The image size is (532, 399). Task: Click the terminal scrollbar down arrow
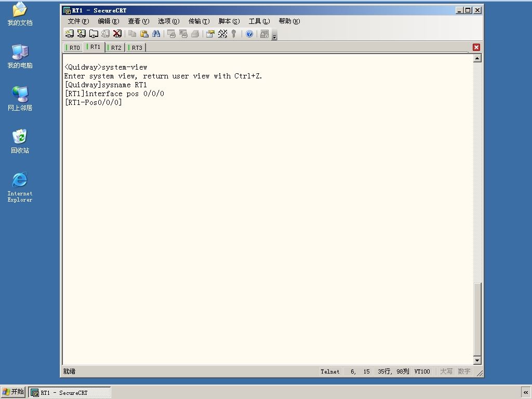(x=477, y=361)
